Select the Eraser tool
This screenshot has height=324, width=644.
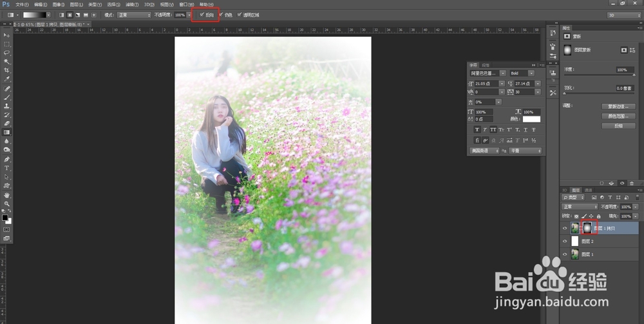pyautogui.click(x=6, y=124)
